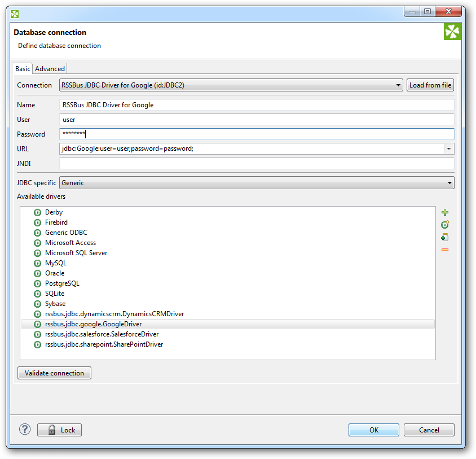
Task: Click the green plus add driver icon
Action: (445, 213)
